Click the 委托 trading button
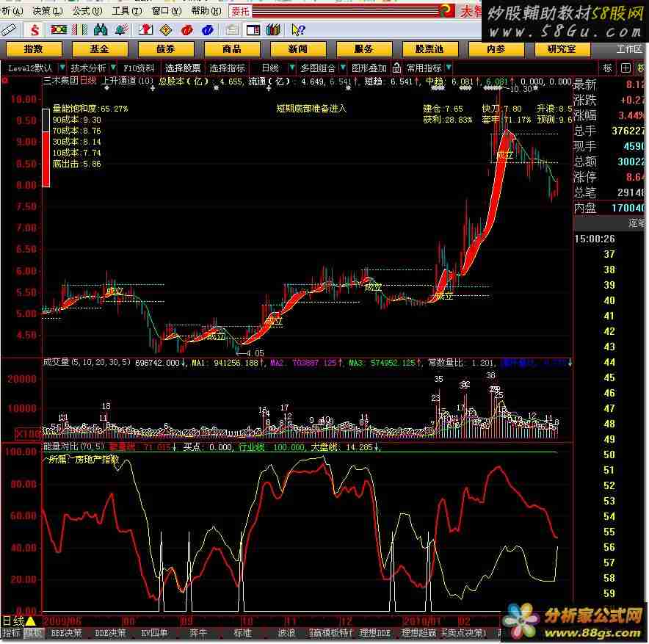Viewport: 649px width, 644px height. pyautogui.click(x=240, y=11)
